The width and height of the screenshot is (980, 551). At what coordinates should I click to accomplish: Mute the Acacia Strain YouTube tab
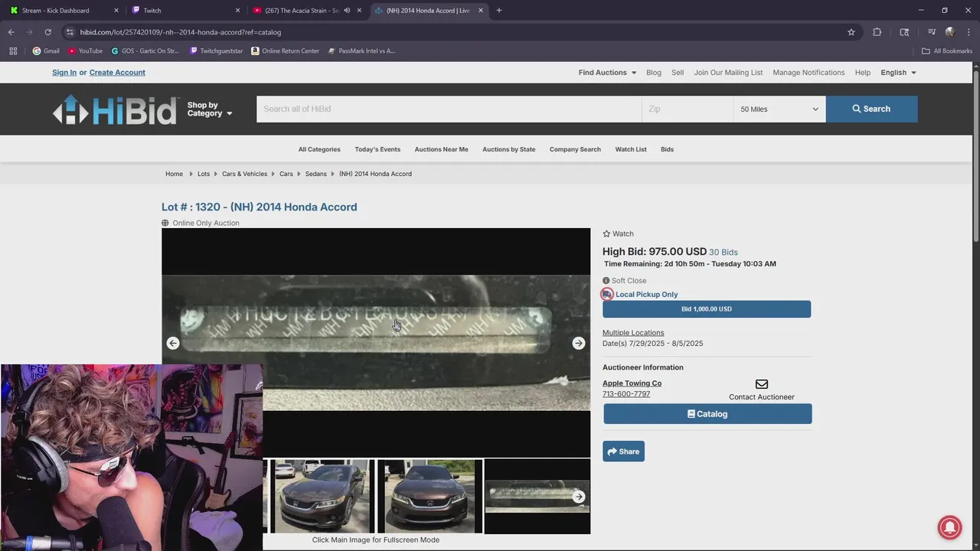tap(347, 11)
